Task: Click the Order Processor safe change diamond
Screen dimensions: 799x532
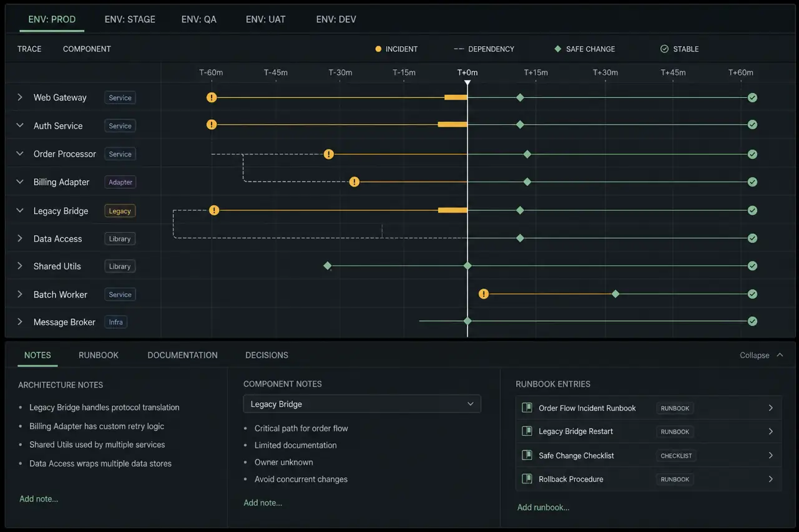Action: (x=527, y=154)
